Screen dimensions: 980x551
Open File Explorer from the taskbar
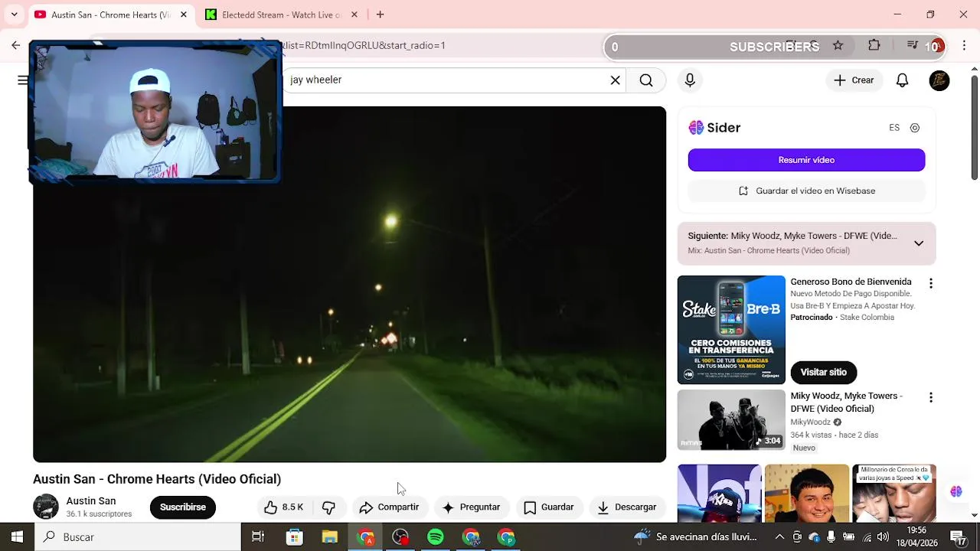(330, 537)
